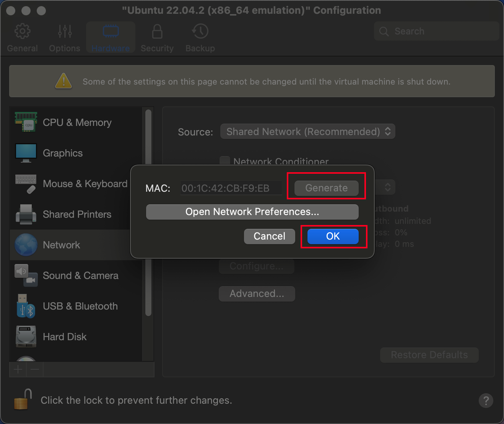Click 'Click the lock to prevent' text
Viewport: 504px width, 424px height.
[136, 400]
